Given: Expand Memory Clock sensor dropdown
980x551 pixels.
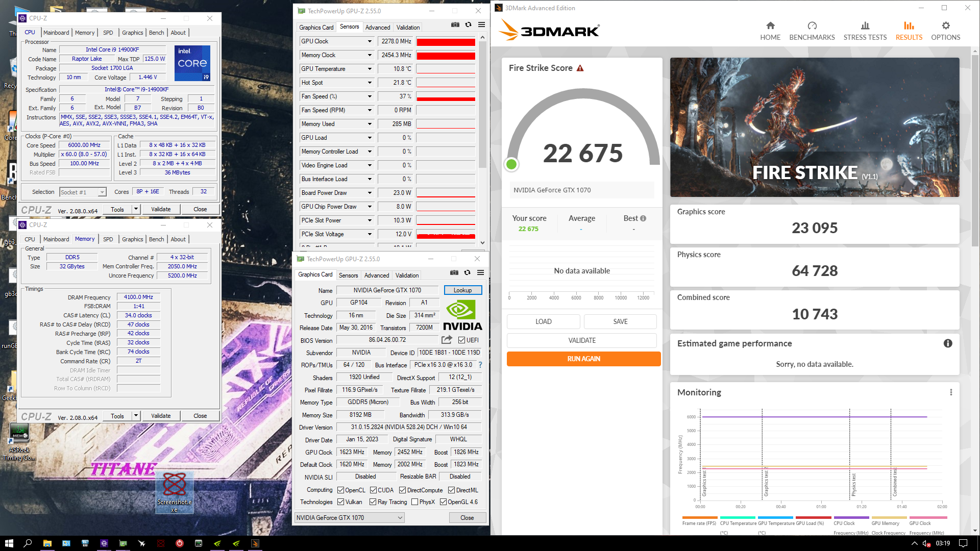Looking at the screenshot, I should pyautogui.click(x=370, y=55).
